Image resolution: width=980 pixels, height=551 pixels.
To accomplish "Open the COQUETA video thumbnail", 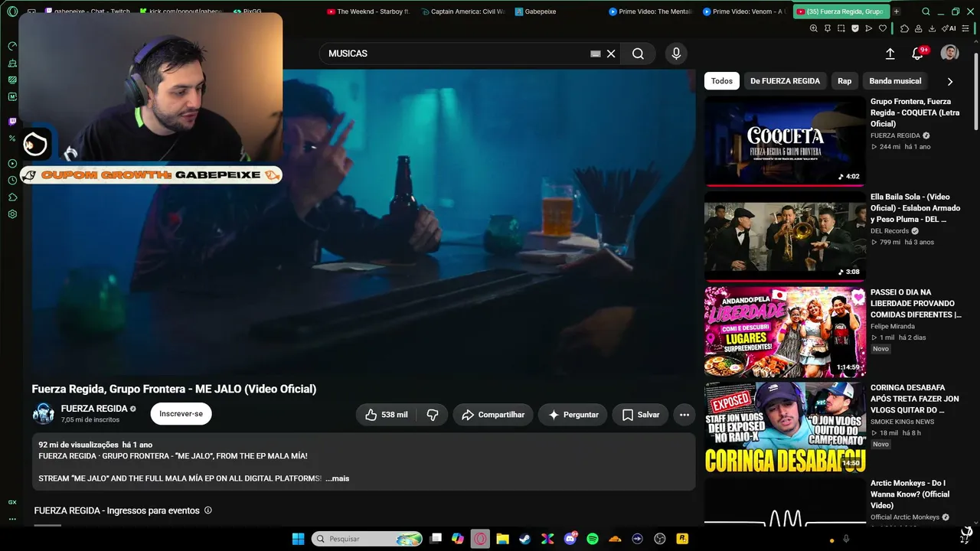I will [785, 142].
